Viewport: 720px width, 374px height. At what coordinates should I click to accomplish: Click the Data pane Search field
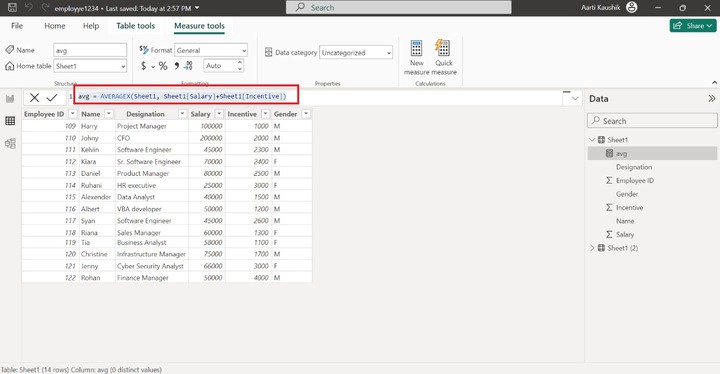pyautogui.click(x=652, y=121)
